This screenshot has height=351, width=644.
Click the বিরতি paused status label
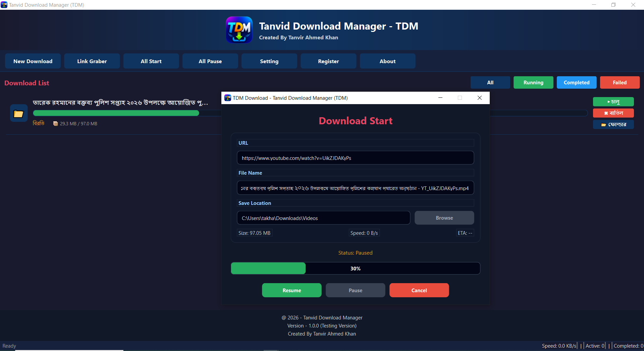pos(39,123)
